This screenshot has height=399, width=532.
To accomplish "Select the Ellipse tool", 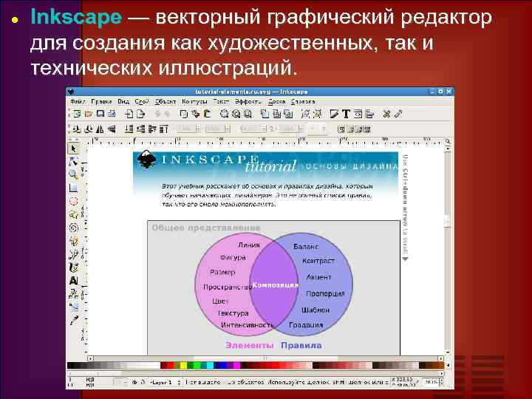I will click(73, 201).
